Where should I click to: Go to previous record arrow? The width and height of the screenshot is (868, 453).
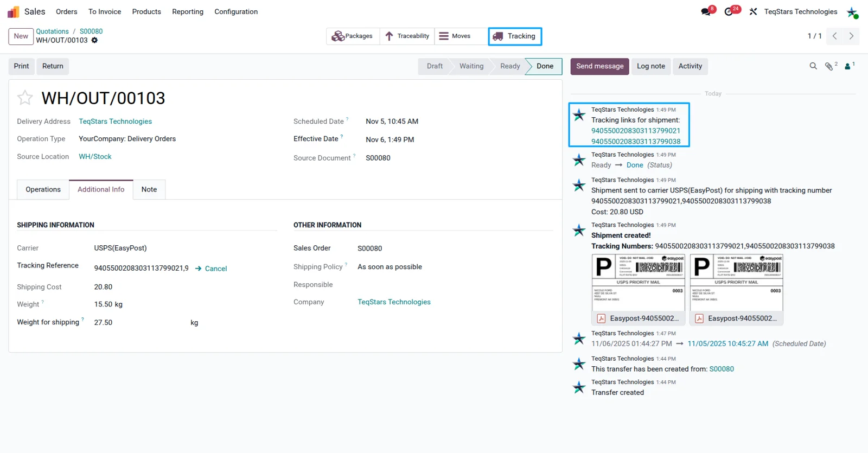834,36
